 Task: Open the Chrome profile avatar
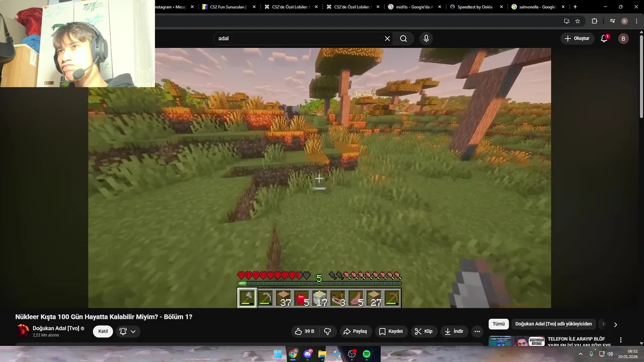click(x=624, y=21)
